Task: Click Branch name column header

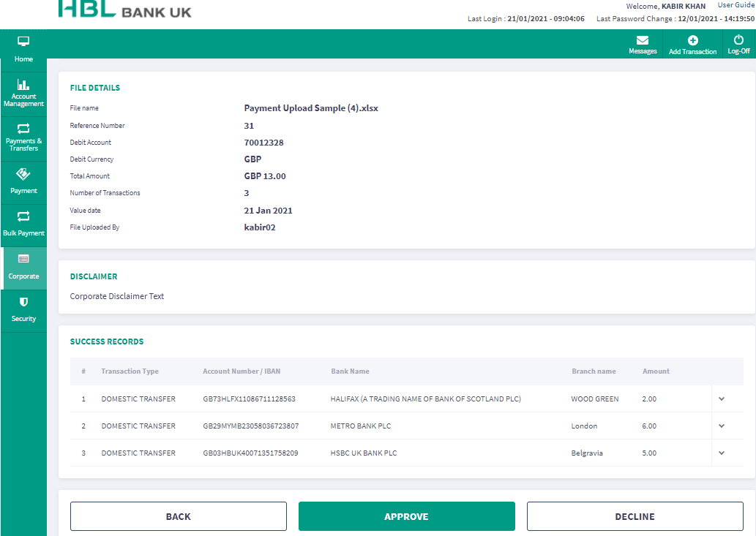Action: click(594, 371)
